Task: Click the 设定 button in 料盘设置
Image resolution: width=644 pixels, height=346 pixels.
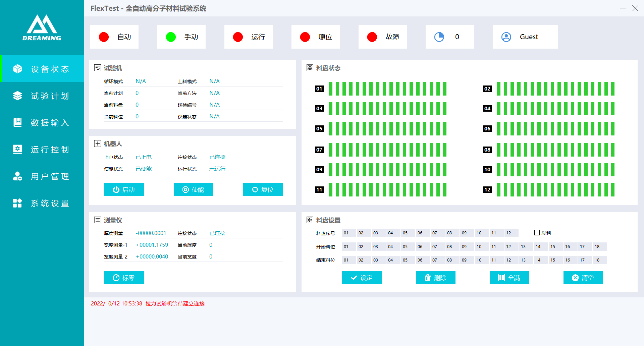Action: (x=362, y=278)
